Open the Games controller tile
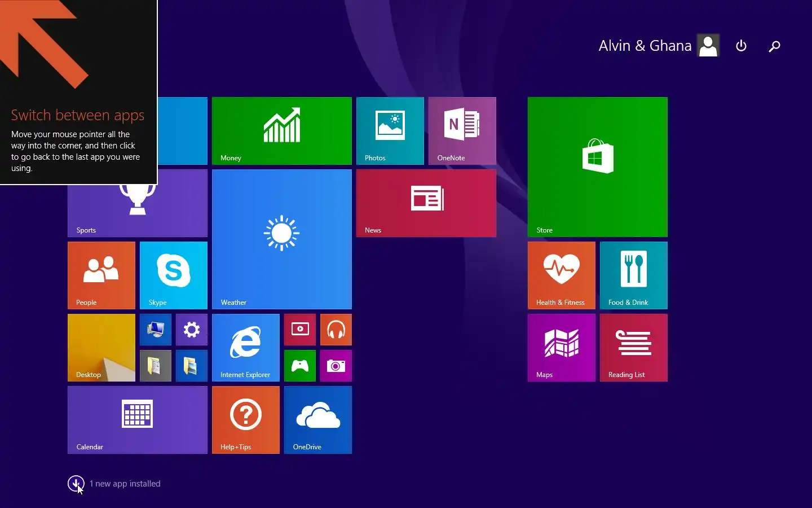The image size is (812, 508). [300, 366]
